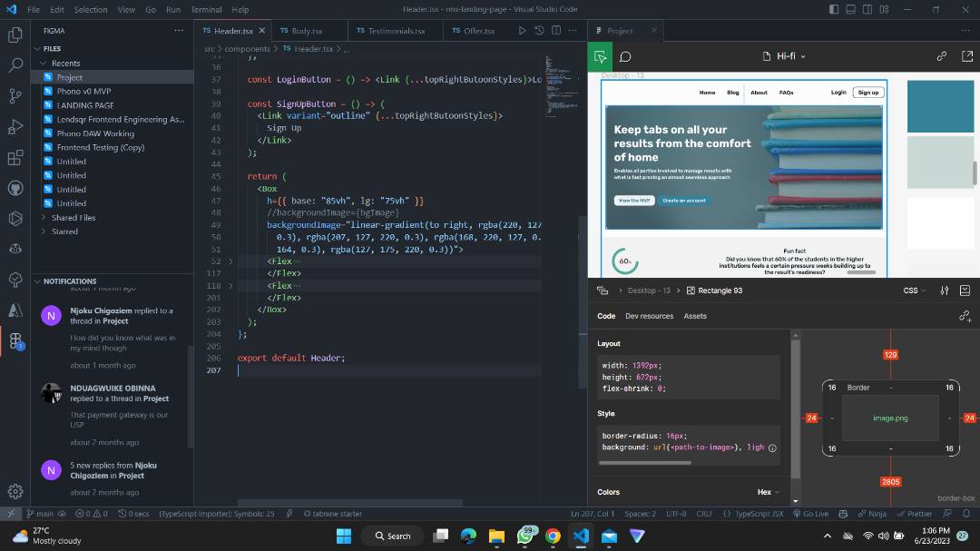The height and width of the screenshot is (551, 980).
Task: Open the Explorer view in activity bar
Action: coord(15,34)
